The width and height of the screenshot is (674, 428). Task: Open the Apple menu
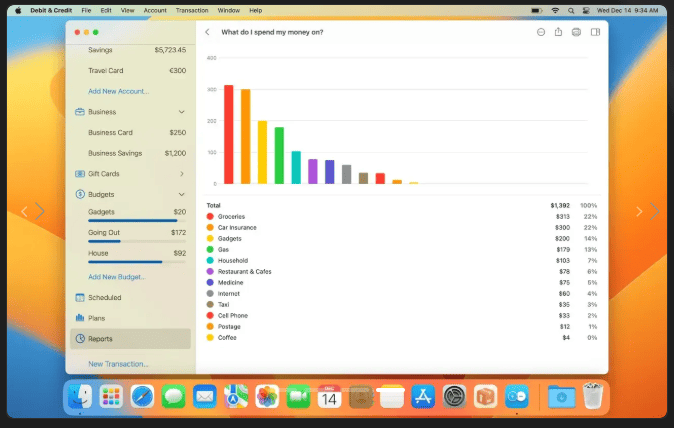click(x=18, y=10)
